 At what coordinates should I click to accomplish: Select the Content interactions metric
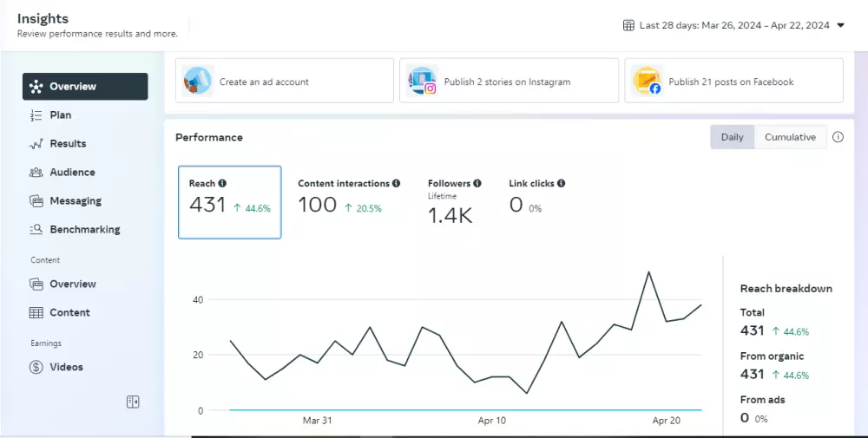click(x=349, y=198)
